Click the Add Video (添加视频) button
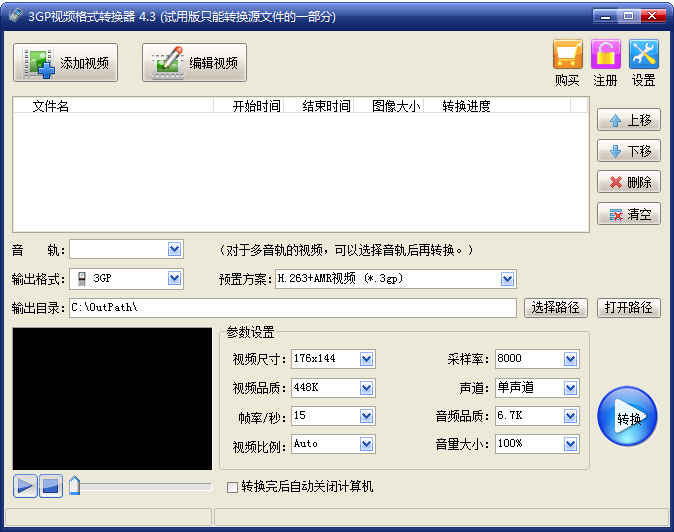The image size is (674, 532). 66,63
